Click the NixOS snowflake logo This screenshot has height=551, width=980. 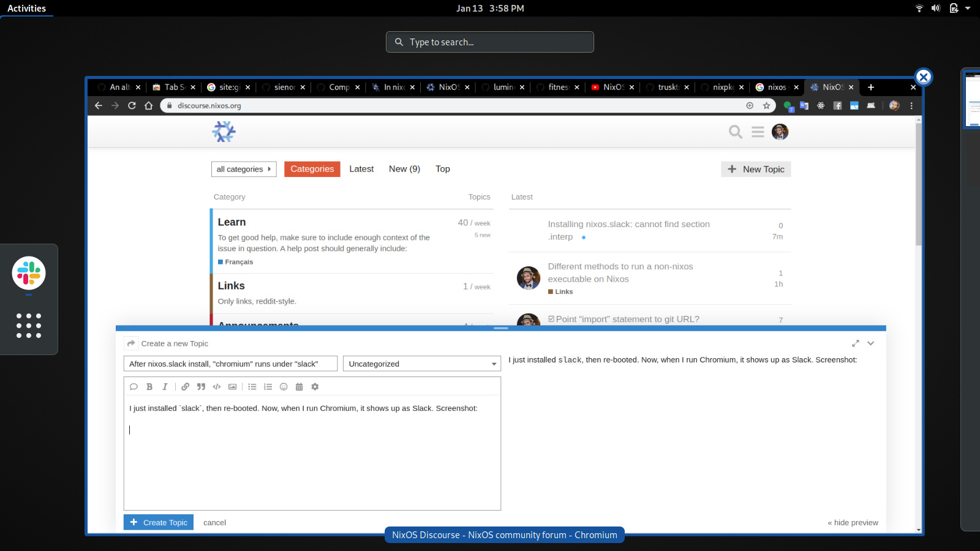224,132
